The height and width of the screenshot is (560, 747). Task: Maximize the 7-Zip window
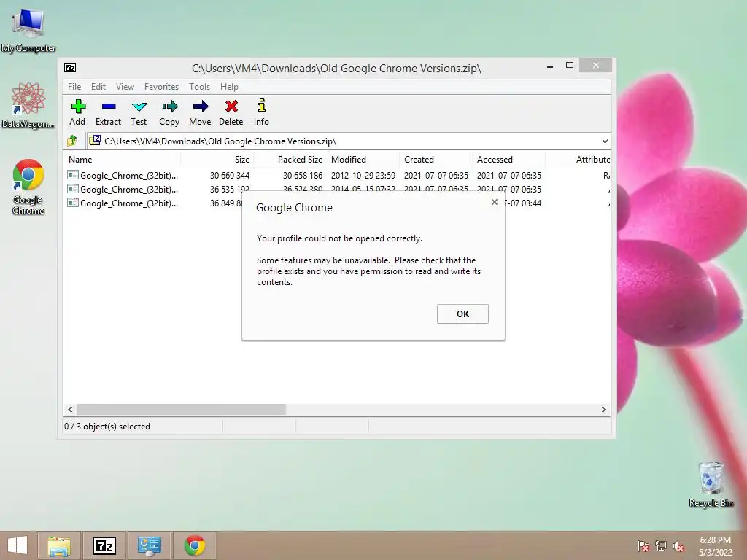tap(569, 65)
